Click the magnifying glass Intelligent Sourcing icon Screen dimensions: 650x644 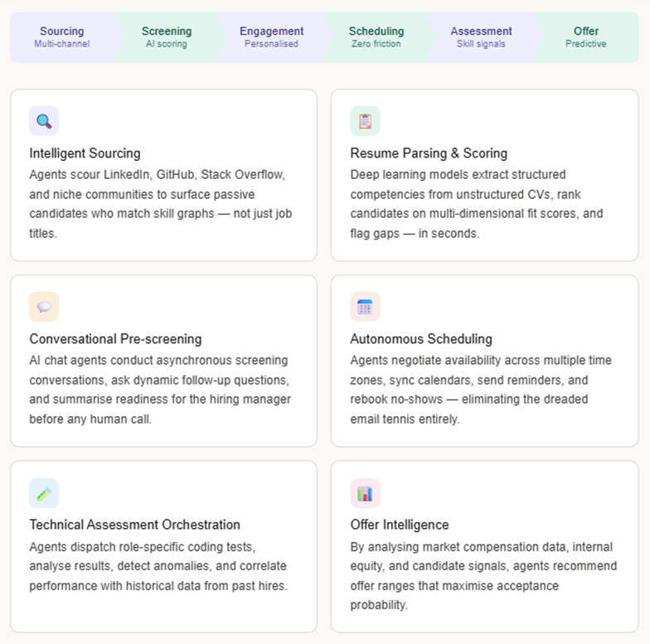tap(44, 121)
